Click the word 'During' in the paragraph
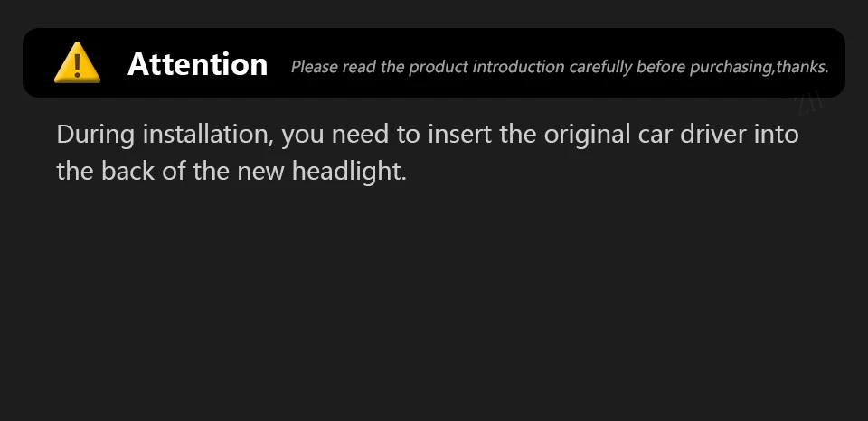The width and height of the screenshot is (868, 421). click(96, 135)
